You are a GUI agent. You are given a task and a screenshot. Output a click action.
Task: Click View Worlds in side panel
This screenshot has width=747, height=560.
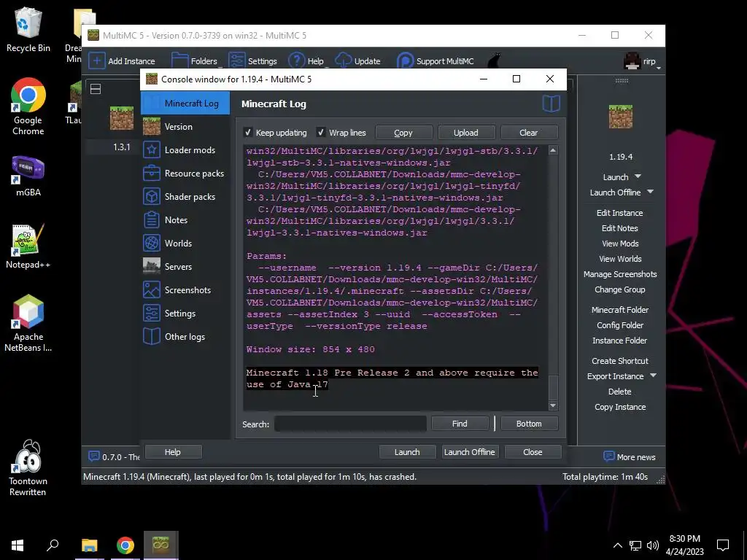pyautogui.click(x=620, y=259)
